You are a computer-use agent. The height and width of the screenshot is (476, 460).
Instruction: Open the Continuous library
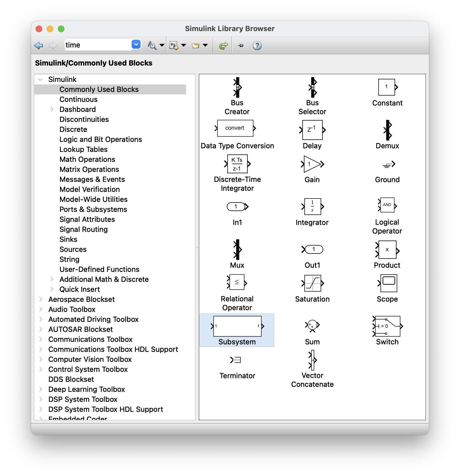tap(79, 99)
